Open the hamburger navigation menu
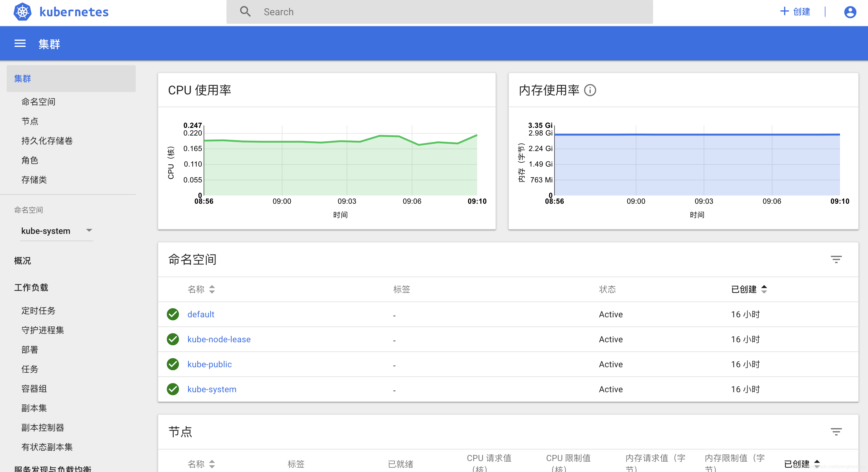The height and width of the screenshot is (472, 868). 20,44
